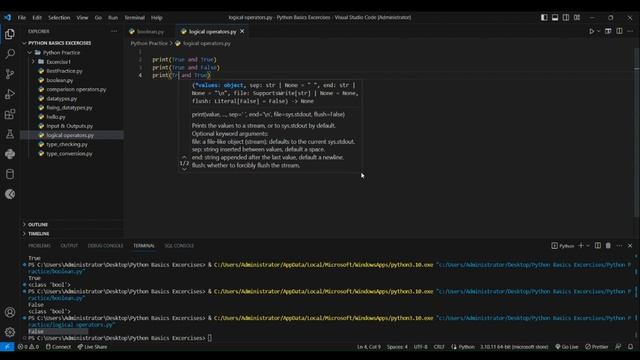Open notifications bell in status bar
This screenshot has height=360, width=640.
[x=630, y=347]
